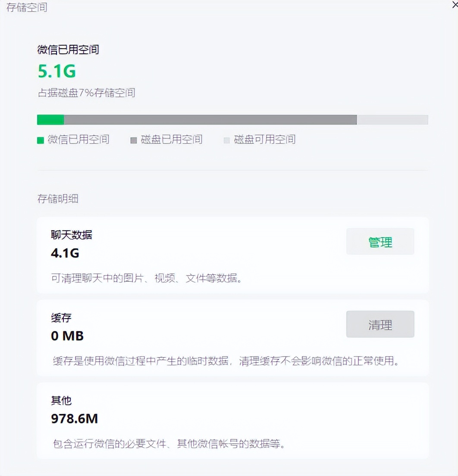Click the 5.1G used space value
The height and width of the screenshot is (476, 458).
click(x=56, y=72)
